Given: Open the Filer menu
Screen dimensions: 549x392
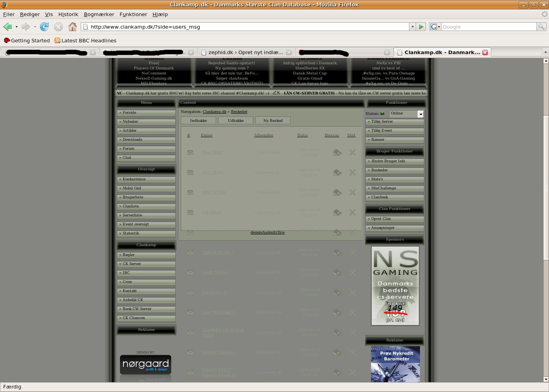Looking at the screenshot, I should (x=9, y=14).
